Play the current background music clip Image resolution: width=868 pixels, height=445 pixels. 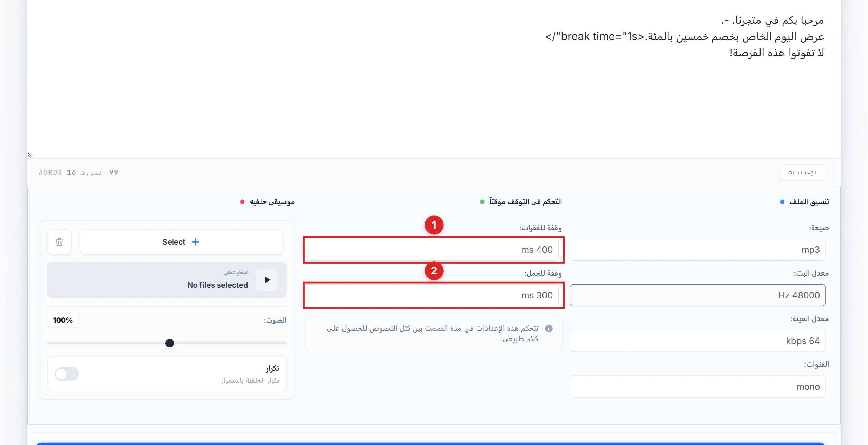point(267,280)
